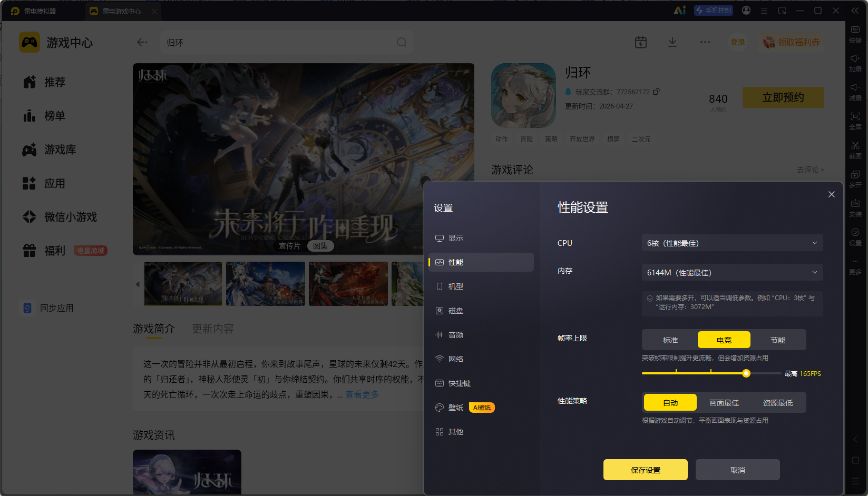868x496 pixels.
Task: Set performance strategy to 自动
Action: coord(670,403)
